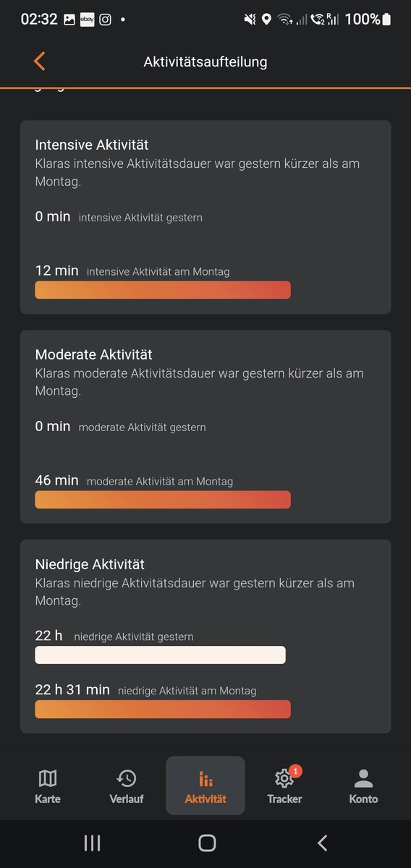Tap Android recent apps button
411x868 pixels.
tap(92, 843)
